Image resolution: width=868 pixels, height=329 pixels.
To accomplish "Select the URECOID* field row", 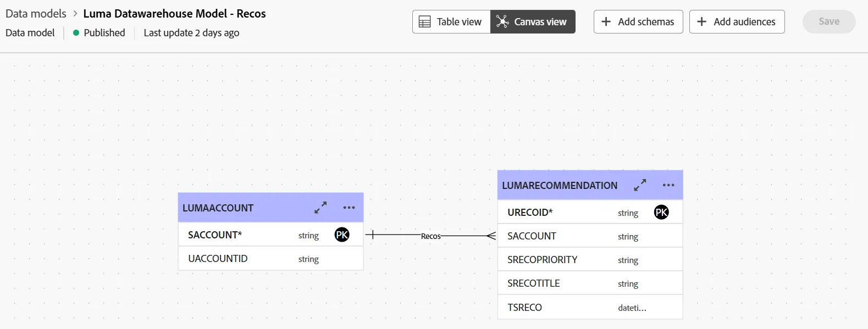I will coord(590,212).
